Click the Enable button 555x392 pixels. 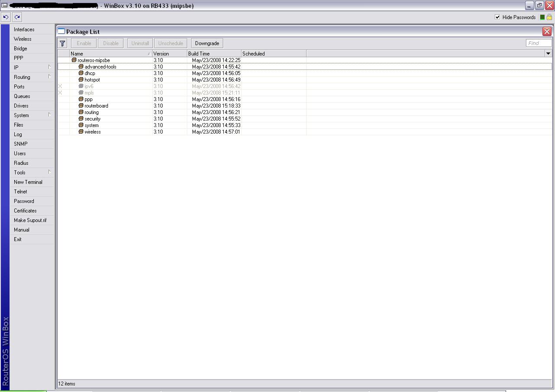pyautogui.click(x=84, y=43)
